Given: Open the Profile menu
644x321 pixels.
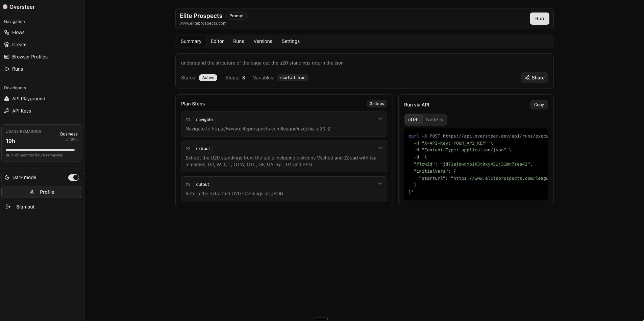Looking at the screenshot, I should pyautogui.click(x=42, y=192).
